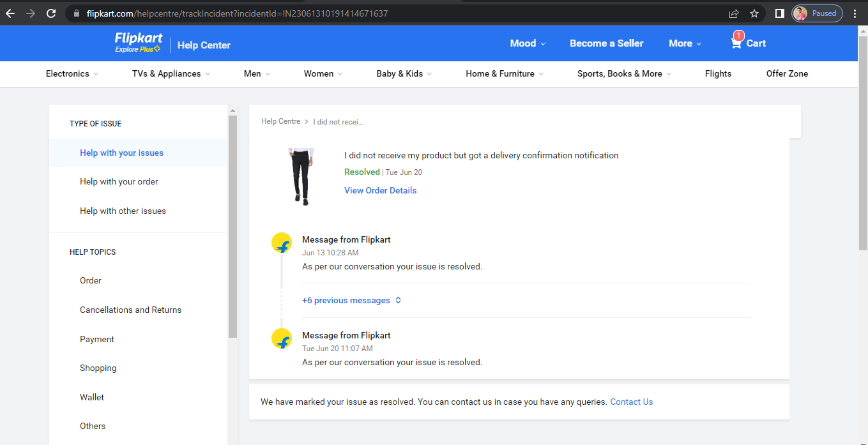Go back using the browser back arrow
This screenshot has height=445, width=868.
(x=10, y=13)
